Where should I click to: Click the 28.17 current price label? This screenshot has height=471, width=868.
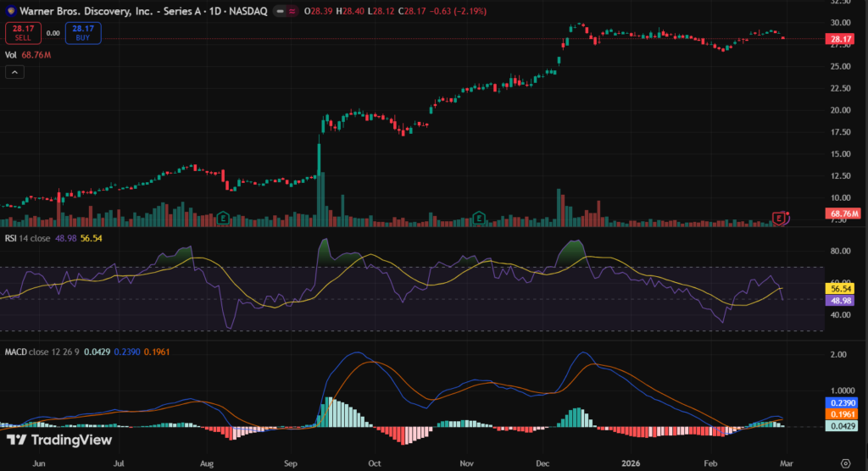point(841,39)
